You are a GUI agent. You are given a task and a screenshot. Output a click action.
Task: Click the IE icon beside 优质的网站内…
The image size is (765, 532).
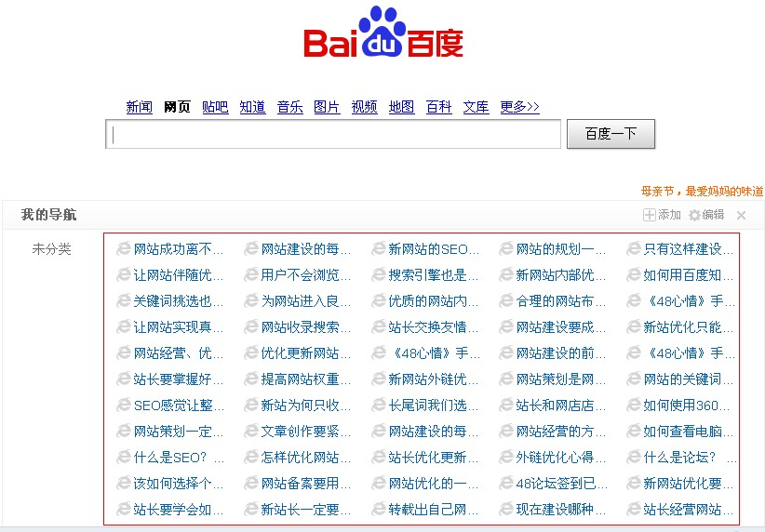tap(379, 300)
